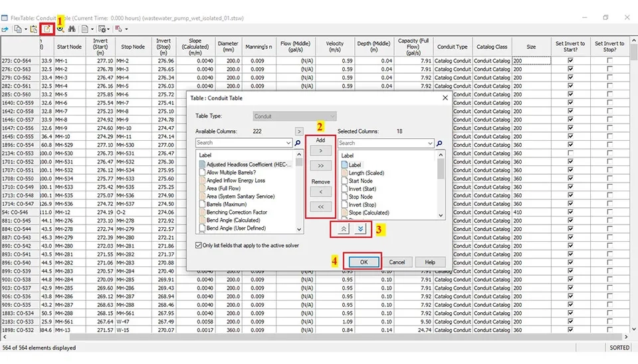
Task: Click OK to confirm the table columns
Action: [364, 262]
